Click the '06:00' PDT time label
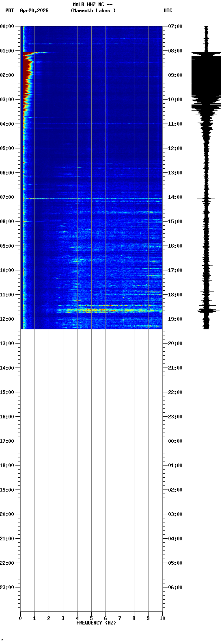This screenshot has width=224, height=644. (x=7, y=173)
